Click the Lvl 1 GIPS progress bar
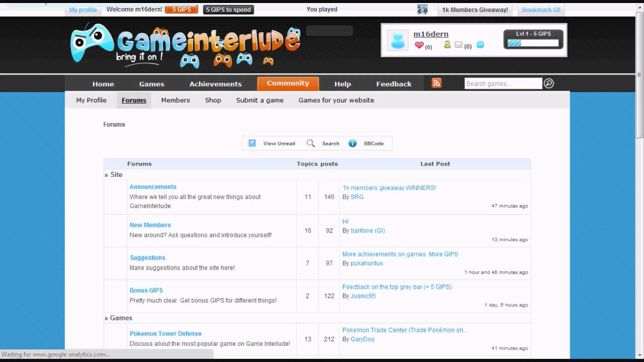 click(533, 43)
